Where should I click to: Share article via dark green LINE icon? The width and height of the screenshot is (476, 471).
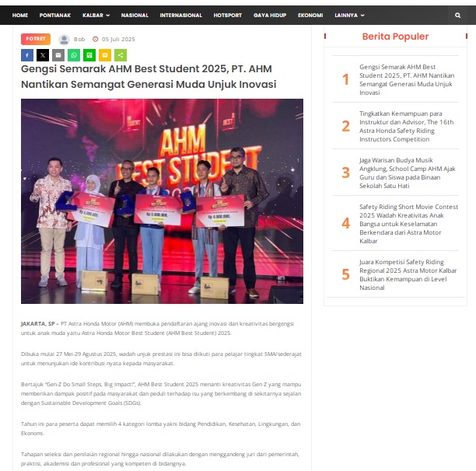tap(89, 55)
